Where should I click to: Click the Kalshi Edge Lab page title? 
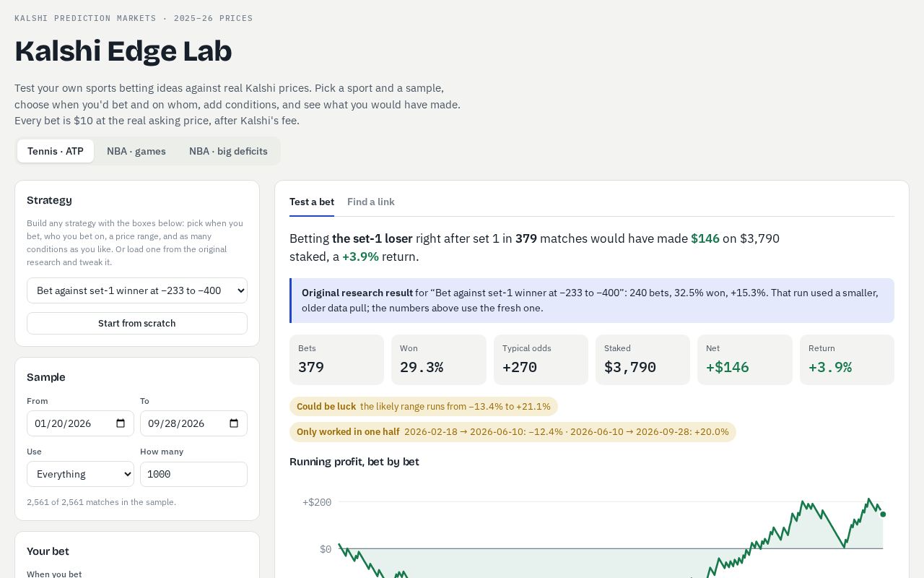click(x=123, y=51)
